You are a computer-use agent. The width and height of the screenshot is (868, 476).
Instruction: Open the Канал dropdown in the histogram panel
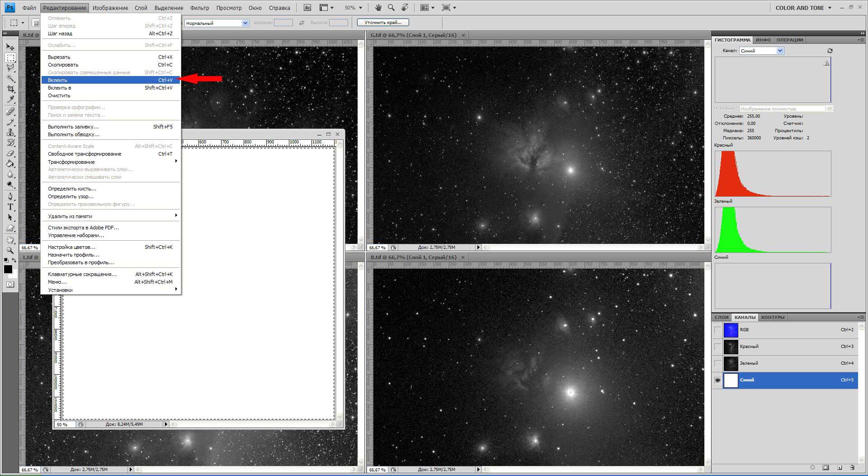pyautogui.click(x=780, y=51)
